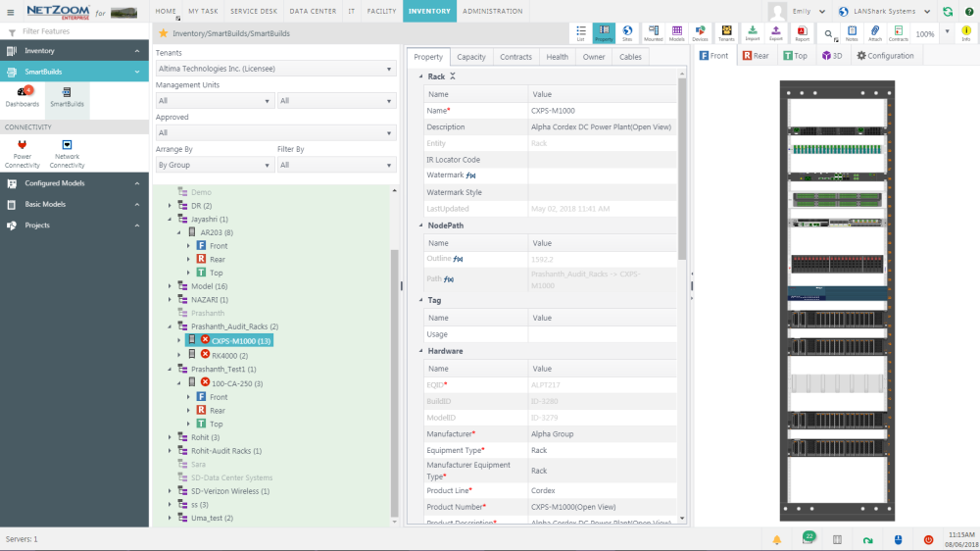Generate a Report from the toolbar
The width and height of the screenshot is (980, 551).
coord(802,33)
